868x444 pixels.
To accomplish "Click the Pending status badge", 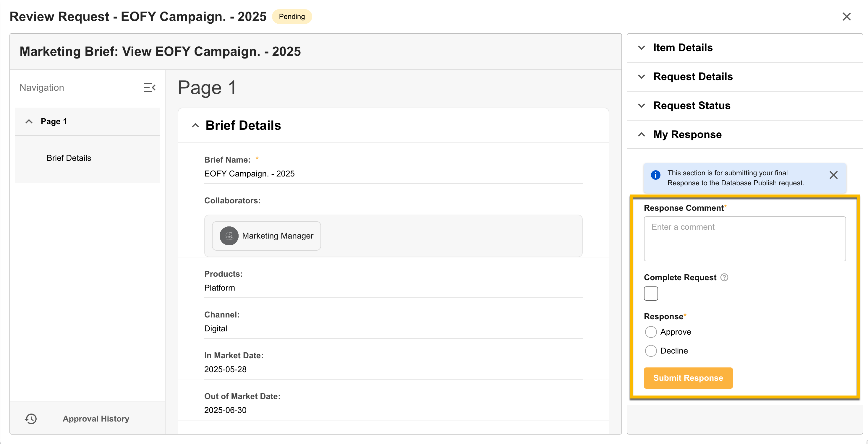I will tap(292, 17).
